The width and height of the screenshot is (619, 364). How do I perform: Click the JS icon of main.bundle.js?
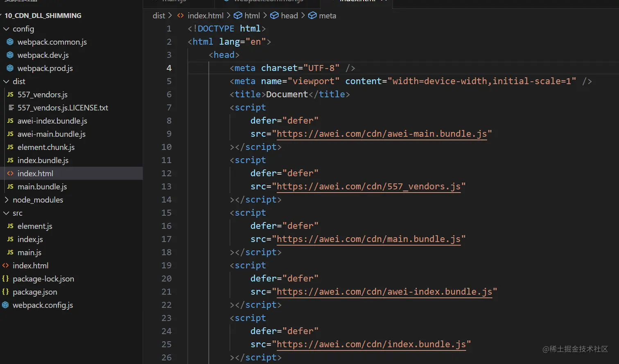10,187
